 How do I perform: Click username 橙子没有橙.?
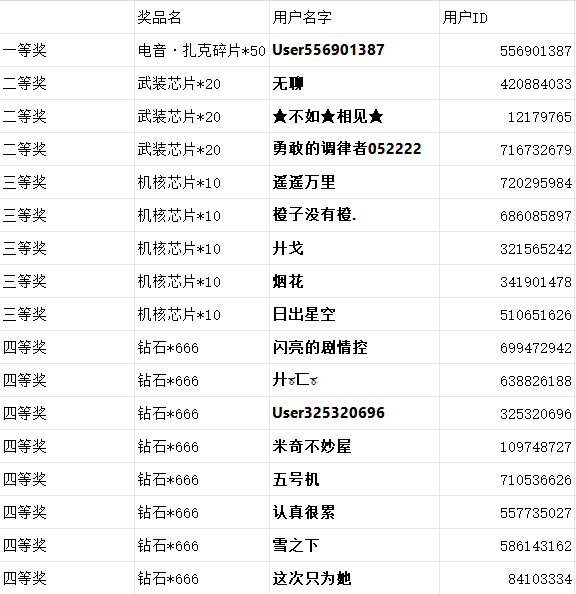tap(314, 215)
